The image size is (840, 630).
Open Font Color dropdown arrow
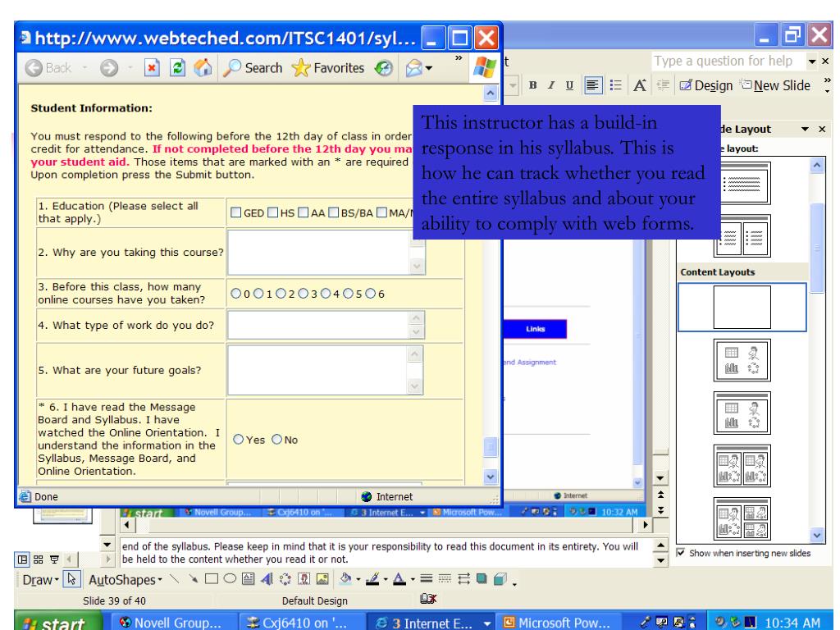coord(413,580)
